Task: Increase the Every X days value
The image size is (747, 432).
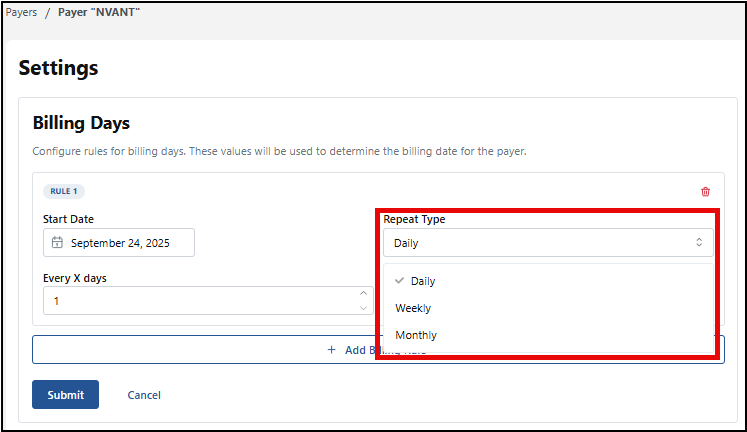Action: 362,294
